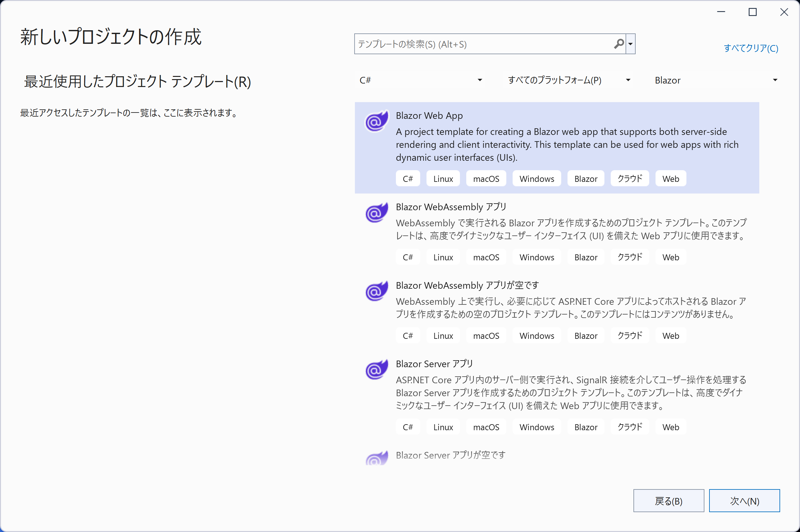This screenshot has width=800, height=532.
Task: Click the Web tag under Blazor Web App
Action: (x=671, y=178)
